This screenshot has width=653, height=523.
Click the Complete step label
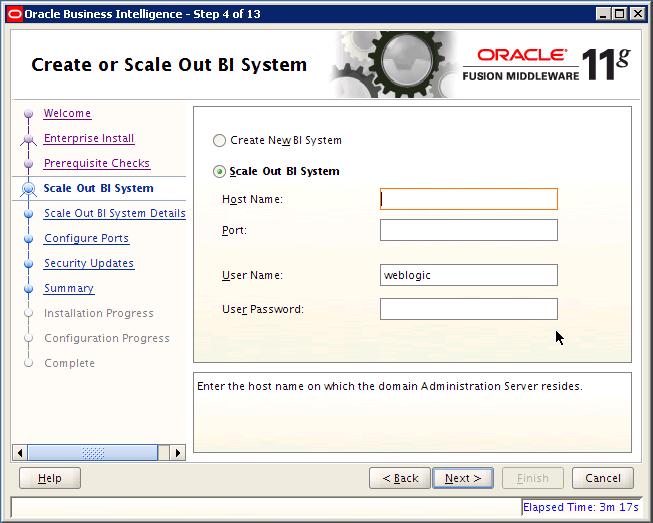70,363
